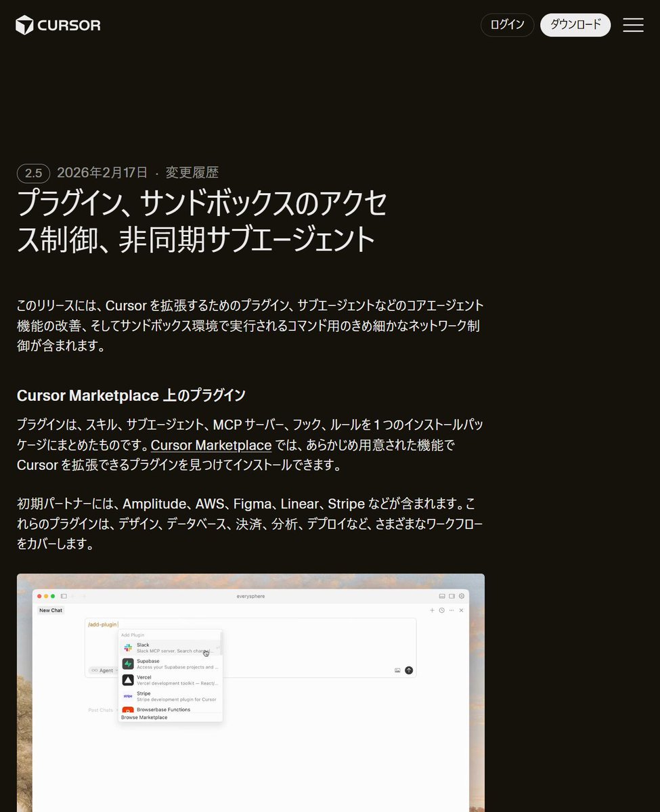
Task: Click the 2.5 version badge
Action: tap(34, 173)
